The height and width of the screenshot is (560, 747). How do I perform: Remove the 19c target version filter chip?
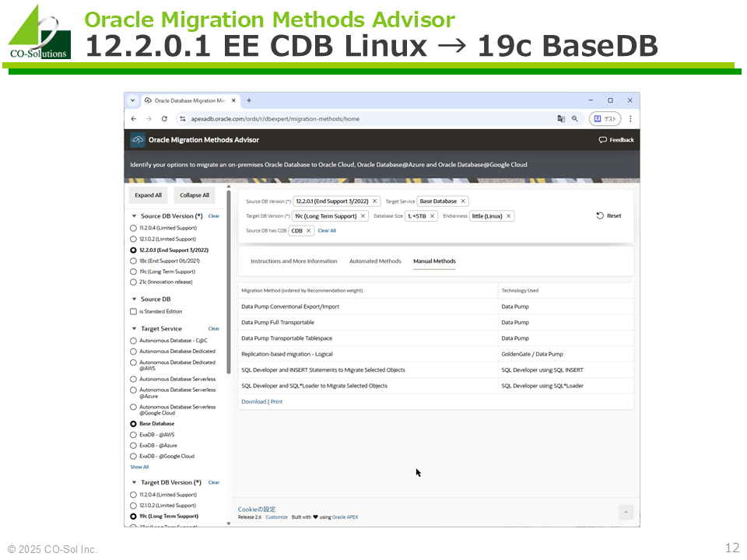click(363, 216)
